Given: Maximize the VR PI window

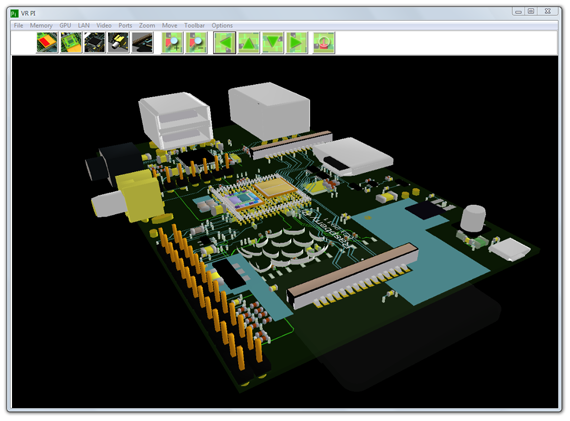Looking at the screenshot, I should click(531, 12).
